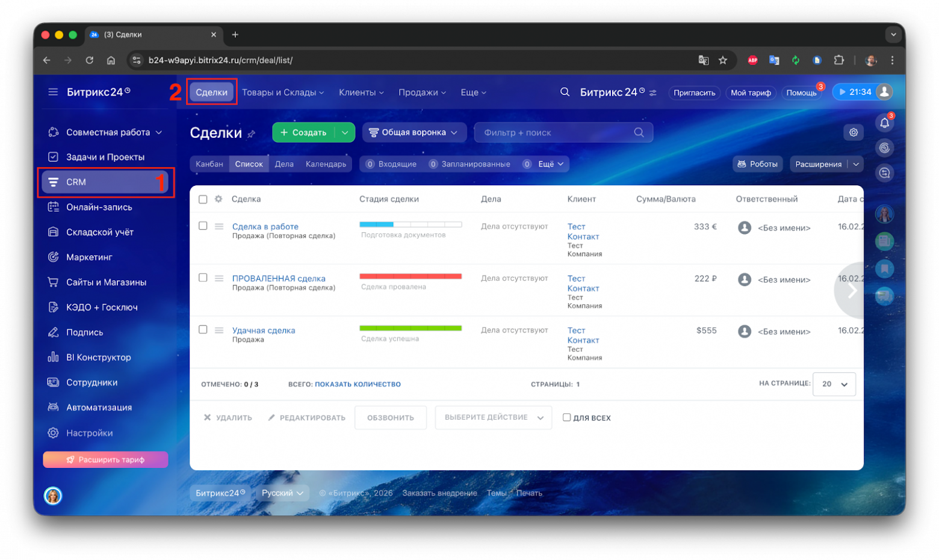Screen dimensions: 939x560
Task: Open the ВЫБЕРИТЕ ДЕЙСТВИЕ dropdown
Action: (x=493, y=417)
